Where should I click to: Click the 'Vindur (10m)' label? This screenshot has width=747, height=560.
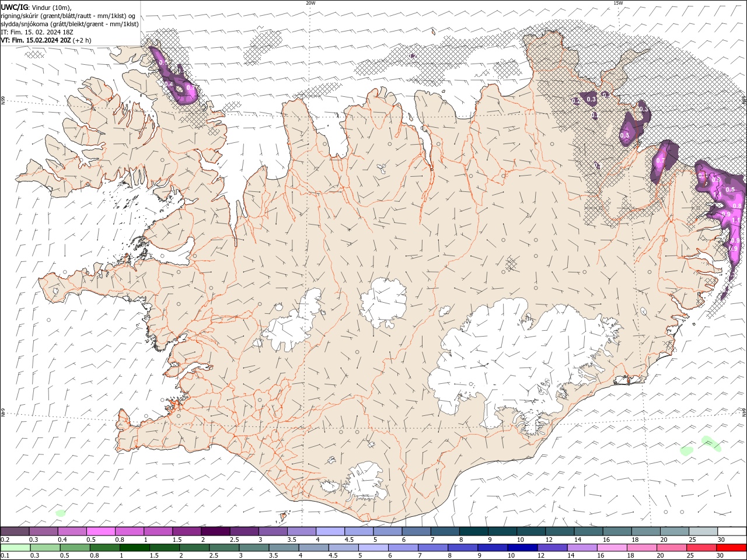click(51, 8)
